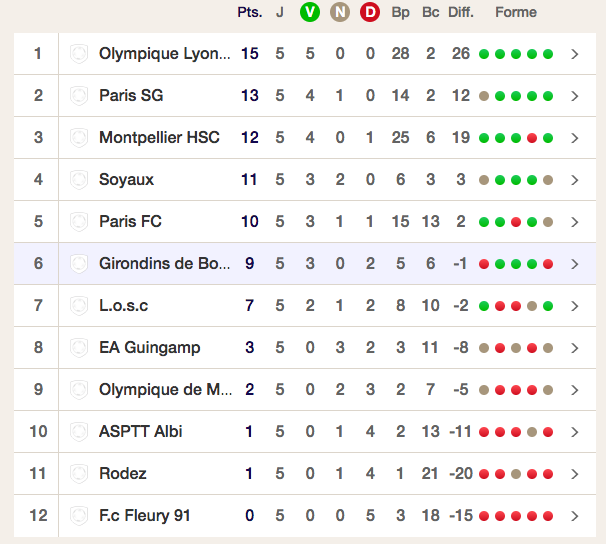606x544 pixels.
Task: Click Montpellier HSC team crest icon
Action: 79,138
